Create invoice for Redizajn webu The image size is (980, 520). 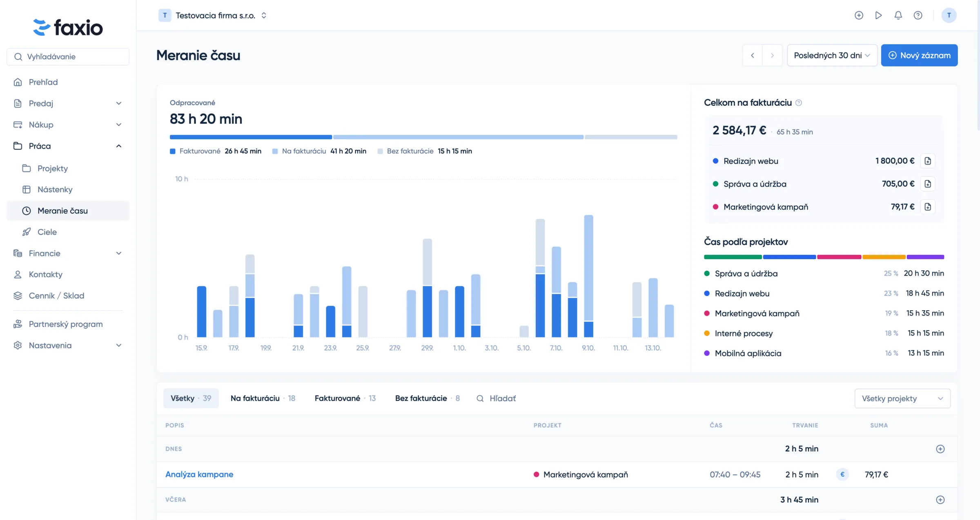click(x=928, y=161)
